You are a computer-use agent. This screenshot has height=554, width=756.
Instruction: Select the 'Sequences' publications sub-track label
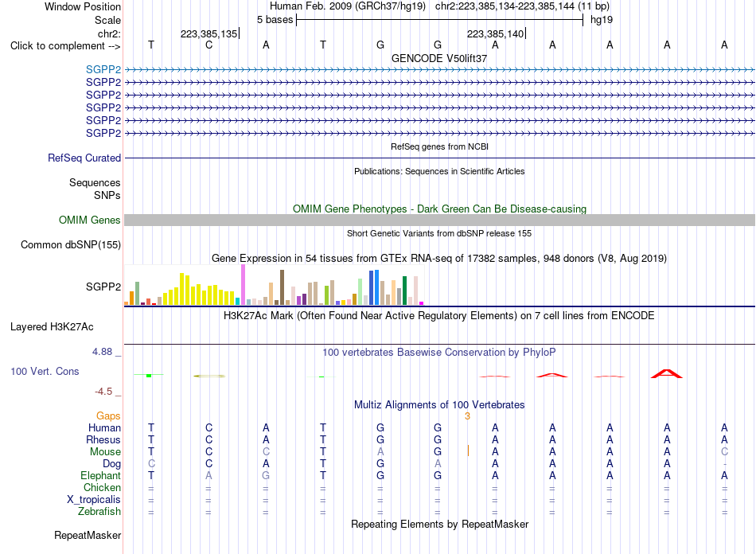click(x=95, y=182)
